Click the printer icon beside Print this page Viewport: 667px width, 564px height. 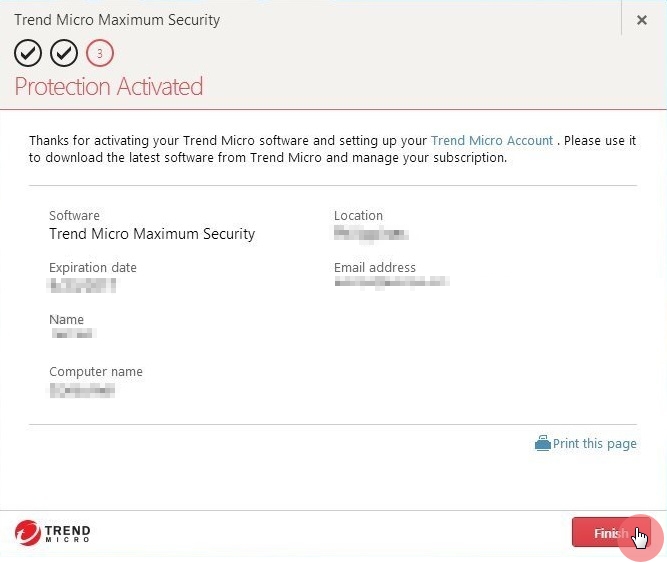[543, 443]
